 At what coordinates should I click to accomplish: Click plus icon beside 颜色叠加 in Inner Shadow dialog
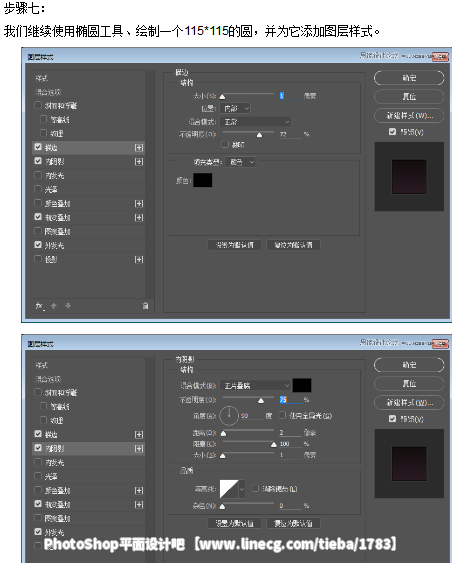pos(139,490)
